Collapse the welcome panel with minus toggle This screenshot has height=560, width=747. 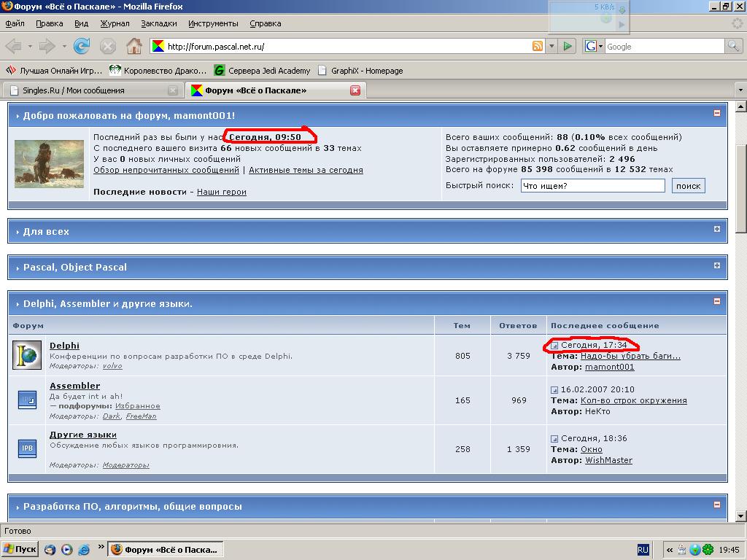[x=717, y=113]
